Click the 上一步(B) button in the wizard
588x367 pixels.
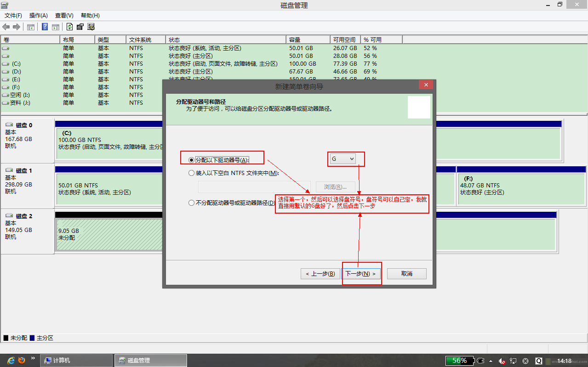[320, 274]
